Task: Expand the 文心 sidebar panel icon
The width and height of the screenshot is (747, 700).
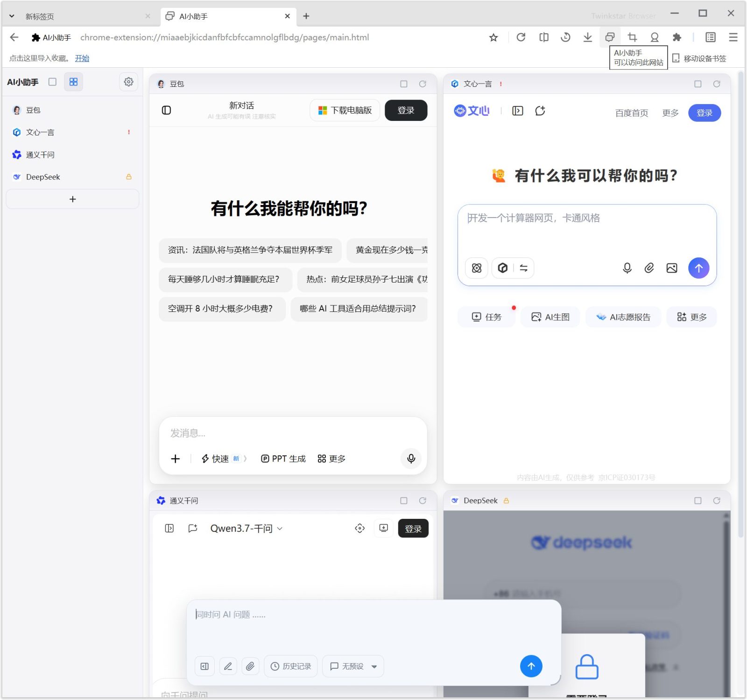Action: (518, 111)
